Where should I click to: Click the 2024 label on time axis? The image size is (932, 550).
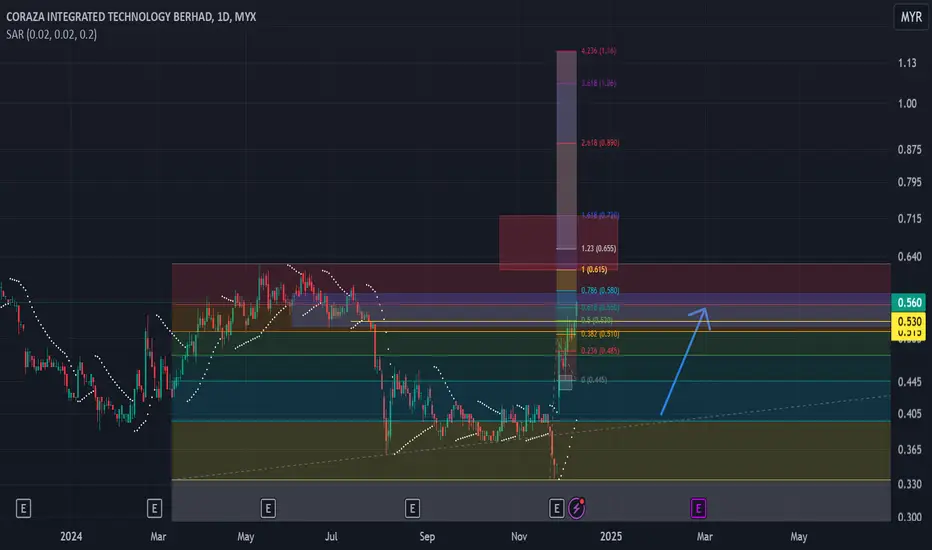[71, 536]
